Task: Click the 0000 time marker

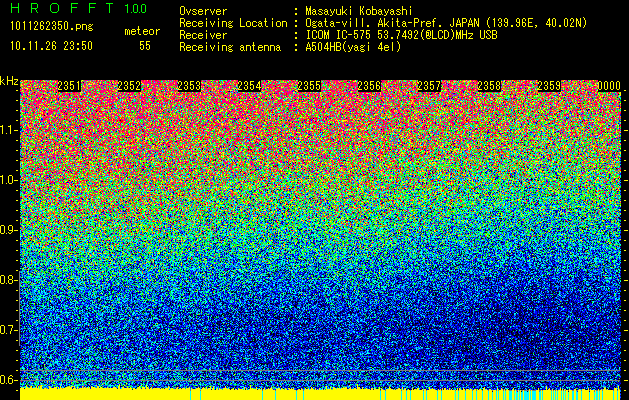Action: coord(609,86)
